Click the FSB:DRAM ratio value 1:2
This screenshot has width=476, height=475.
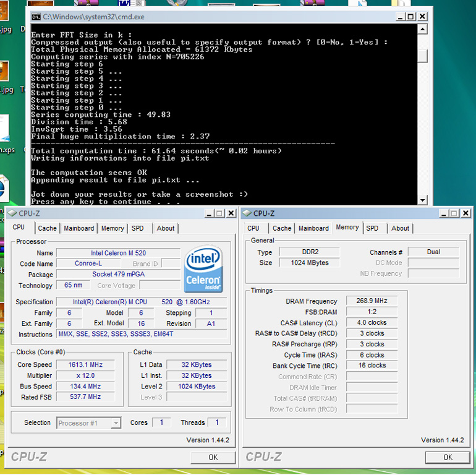click(x=372, y=312)
